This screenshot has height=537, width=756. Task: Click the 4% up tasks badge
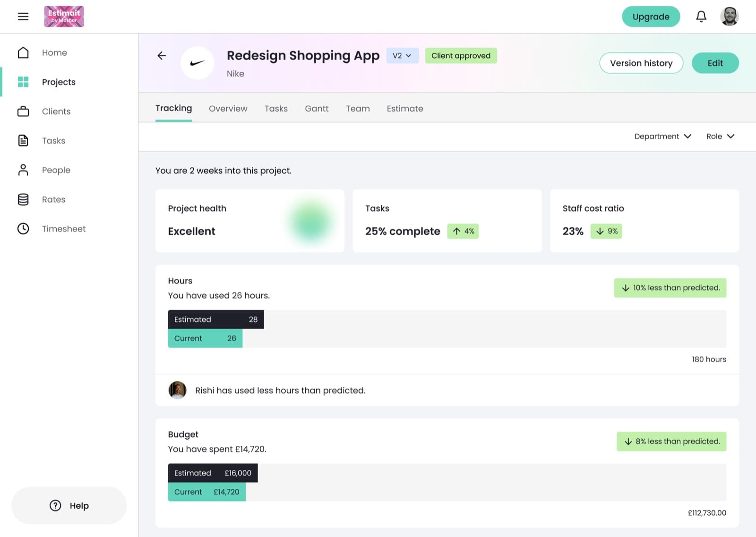pyautogui.click(x=463, y=231)
